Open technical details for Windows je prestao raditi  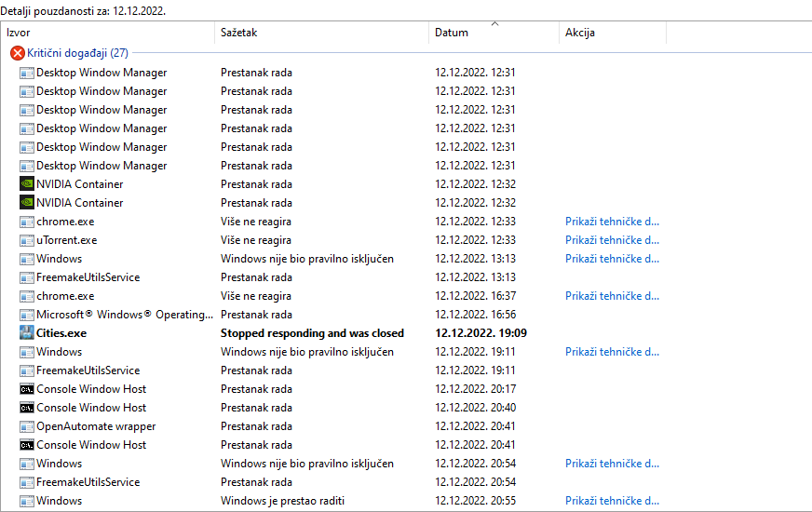click(612, 501)
